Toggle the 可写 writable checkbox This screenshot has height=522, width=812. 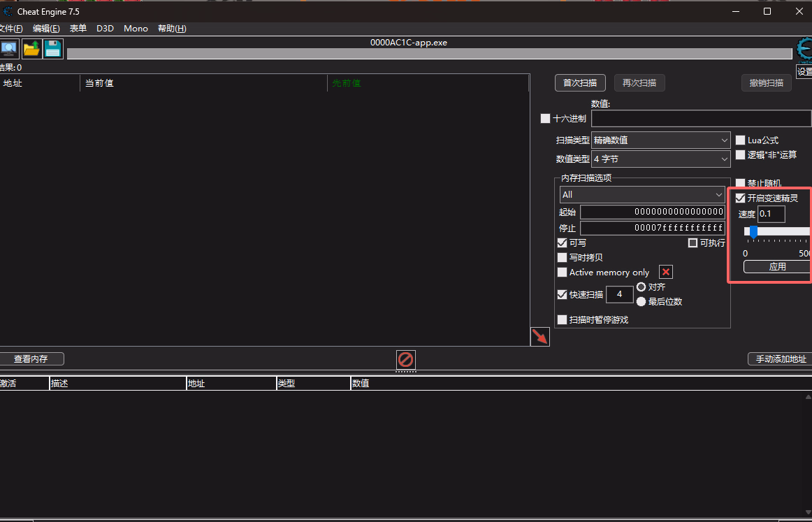coord(562,243)
